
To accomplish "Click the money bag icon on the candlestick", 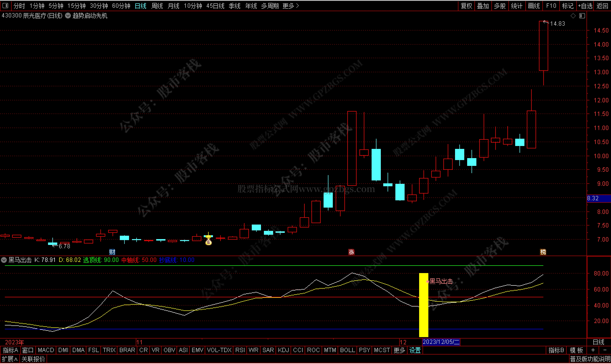I will [x=209, y=242].
